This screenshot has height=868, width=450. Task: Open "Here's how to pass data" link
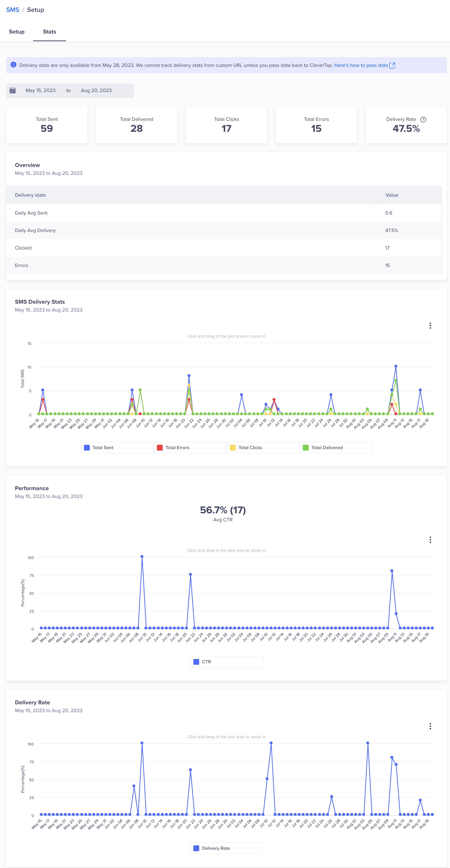[361, 65]
